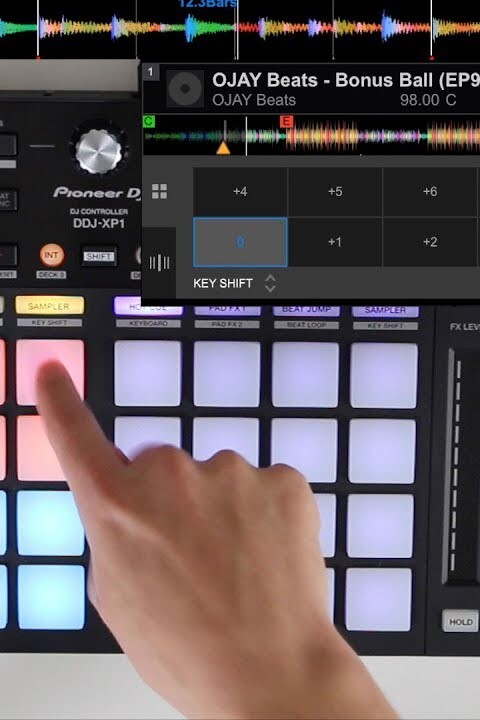Click the track title OJAY Beats - Bonus Ball
The height and width of the screenshot is (720, 480).
click(345, 80)
